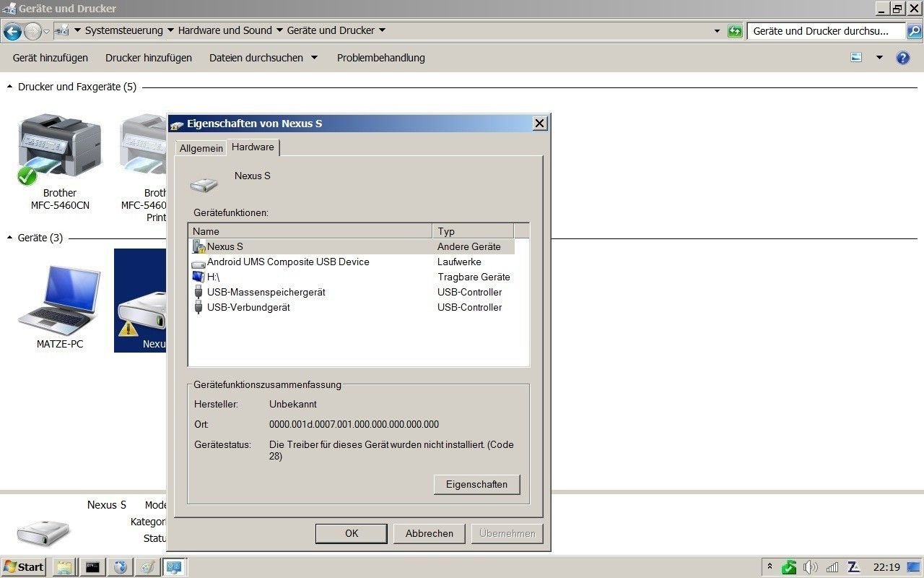This screenshot has height=578, width=924.
Task: Click the search magnifier icon
Action: 914,31
